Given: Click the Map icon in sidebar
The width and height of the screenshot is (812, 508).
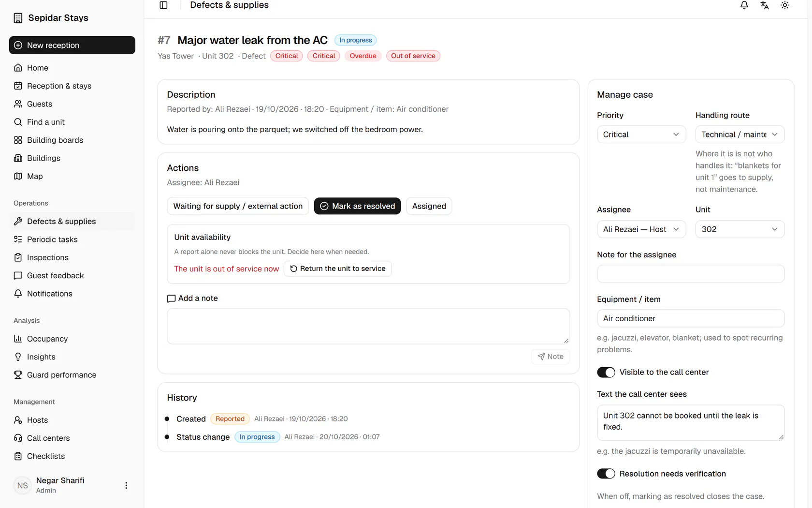Looking at the screenshot, I should pyautogui.click(x=18, y=176).
